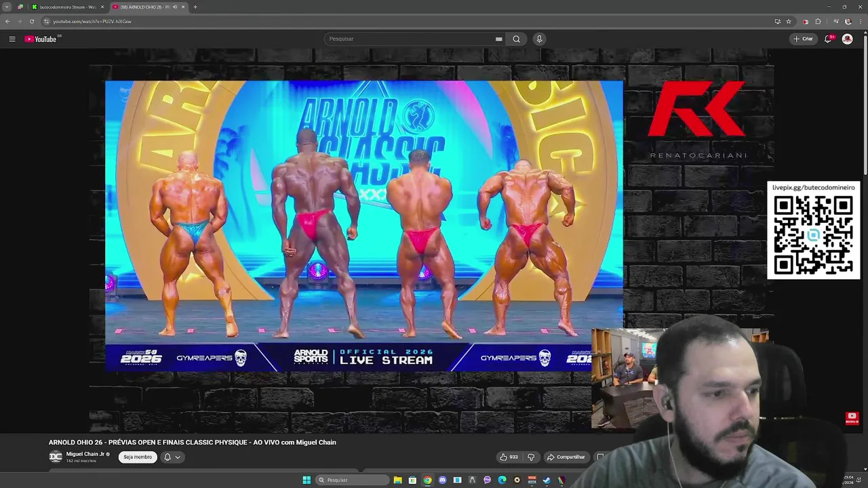This screenshot has width=868, height=488.
Task: Click the address bar URL youtube.com/watch
Action: pyautogui.click(x=92, y=22)
